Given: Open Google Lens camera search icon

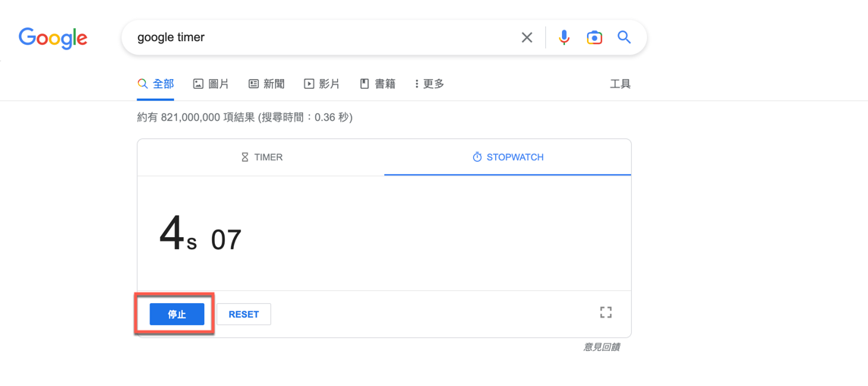Looking at the screenshot, I should [595, 38].
